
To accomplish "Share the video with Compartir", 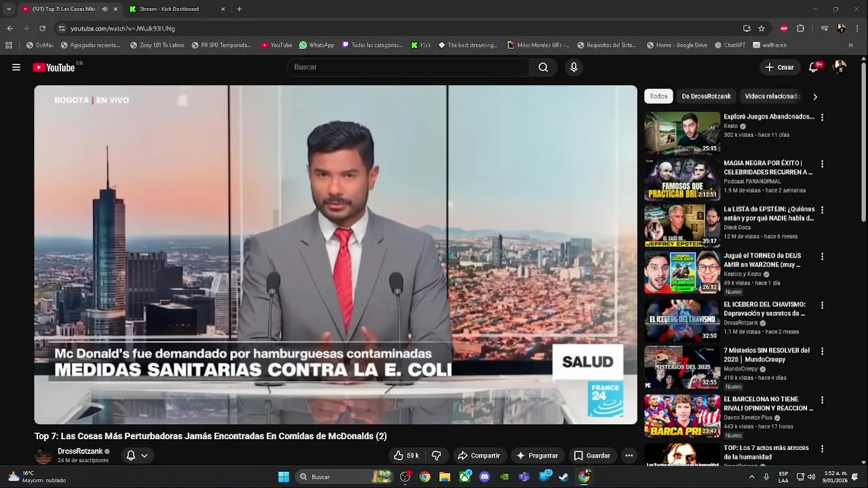I will (x=479, y=455).
